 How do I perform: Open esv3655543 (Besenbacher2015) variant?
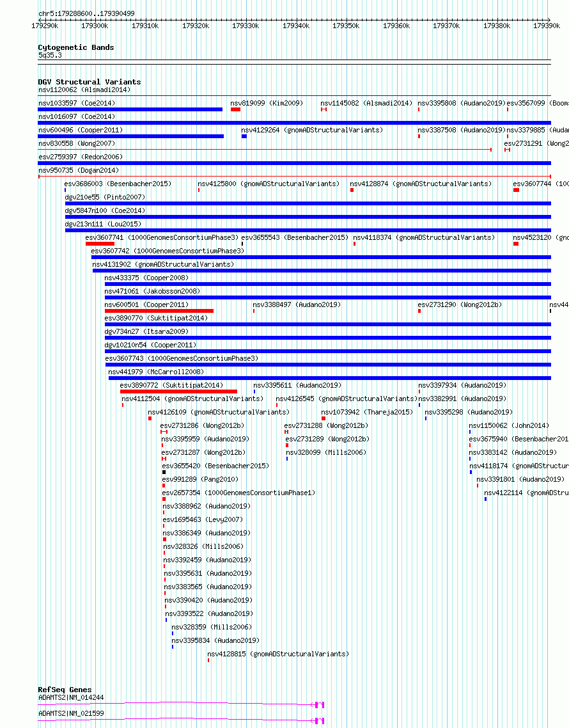click(295, 238)
